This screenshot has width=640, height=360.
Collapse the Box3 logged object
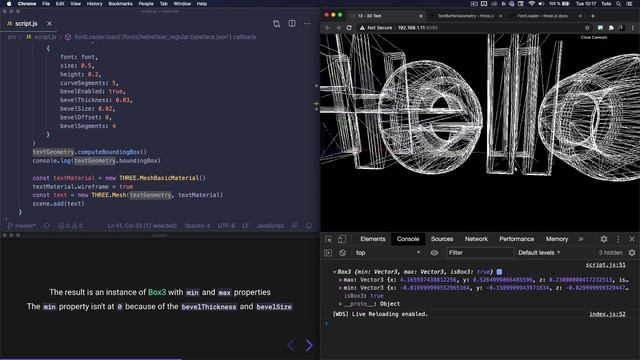coord(334,272)
